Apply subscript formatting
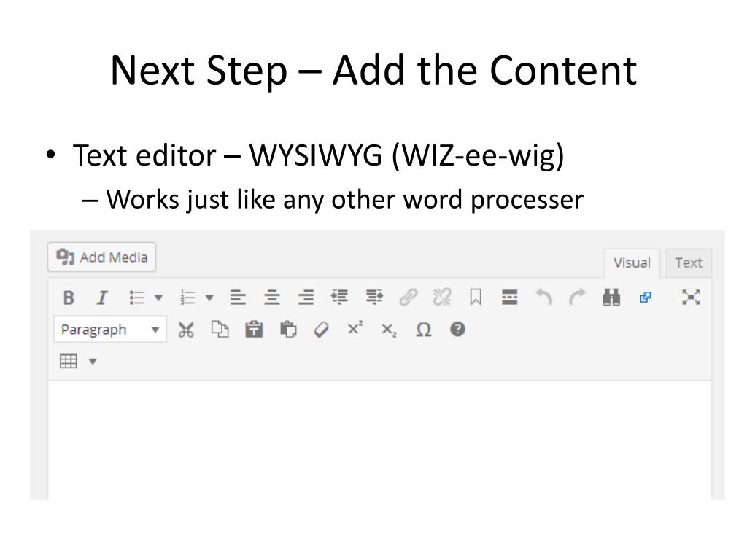The width and height of the screenshot is (747, 560). coord(390,330)
